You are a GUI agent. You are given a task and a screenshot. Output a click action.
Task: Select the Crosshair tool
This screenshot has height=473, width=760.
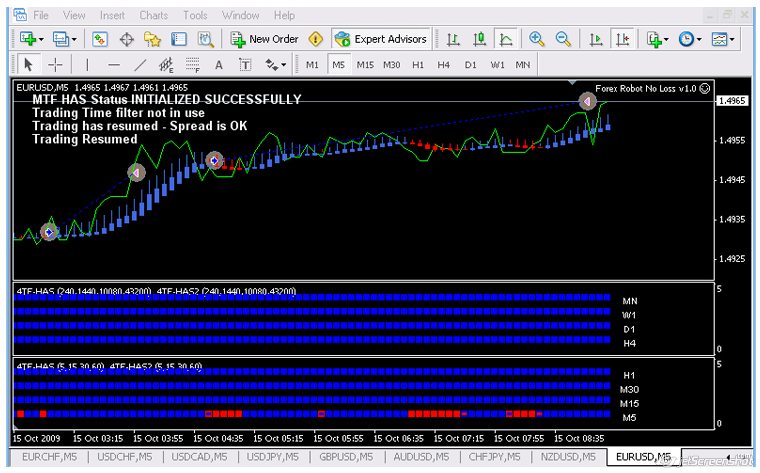55,64
